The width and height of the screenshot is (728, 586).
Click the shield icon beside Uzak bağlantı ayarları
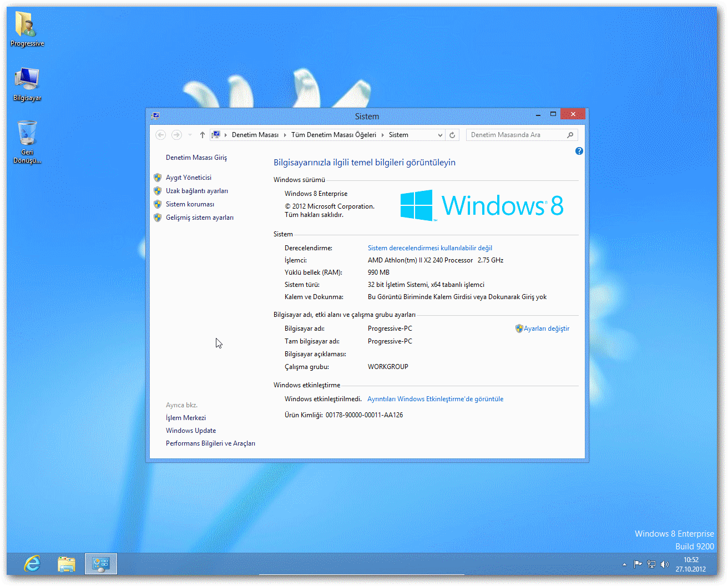coord(158,191)
